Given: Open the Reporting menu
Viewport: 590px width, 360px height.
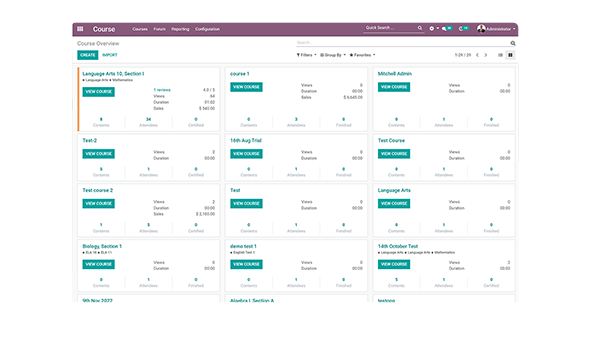Looking at the screenshot, I should coord(180,29).
